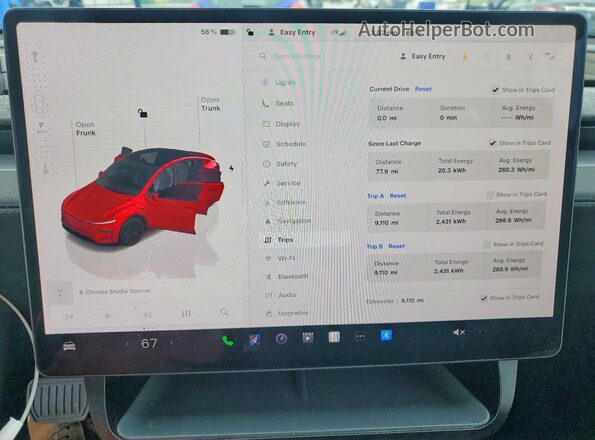Open the Schedule settings menu
The height and width of the screenshot is (440, 595).
pos(285,144)
